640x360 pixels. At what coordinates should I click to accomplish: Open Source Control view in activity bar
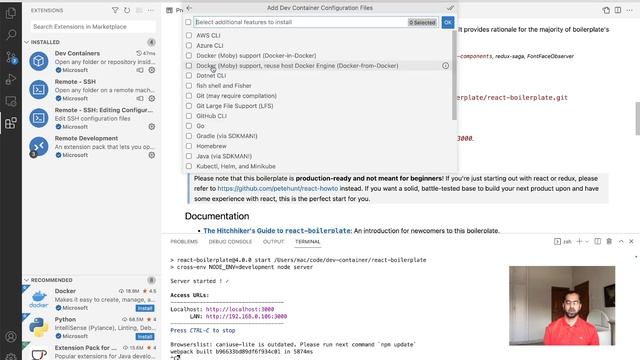pos(11,58)
